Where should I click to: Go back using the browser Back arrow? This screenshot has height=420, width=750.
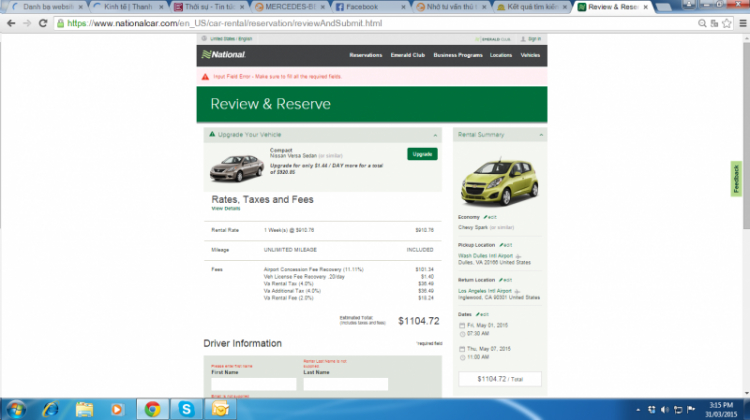click(x=11, y=23)
